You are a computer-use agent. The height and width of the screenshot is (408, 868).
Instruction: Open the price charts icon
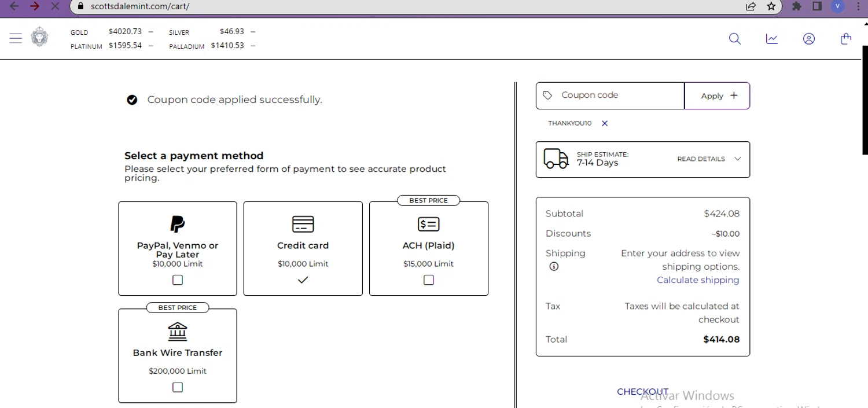pos(772,39)
